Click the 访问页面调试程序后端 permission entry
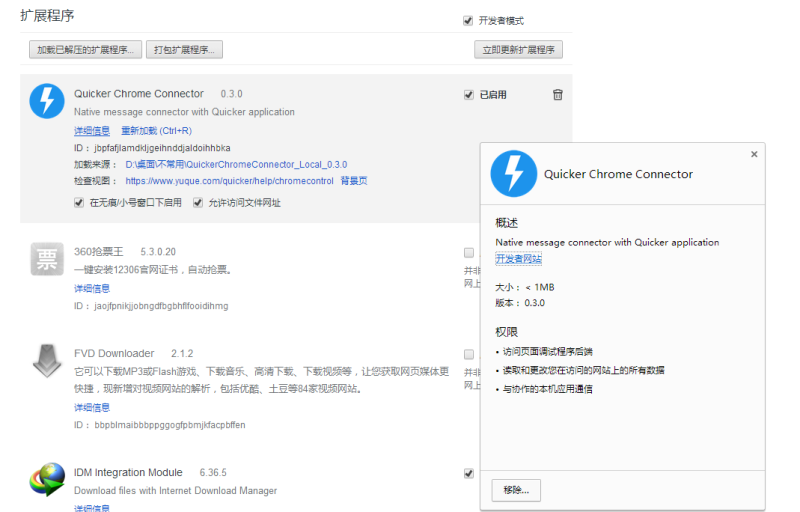 [547, 352]
